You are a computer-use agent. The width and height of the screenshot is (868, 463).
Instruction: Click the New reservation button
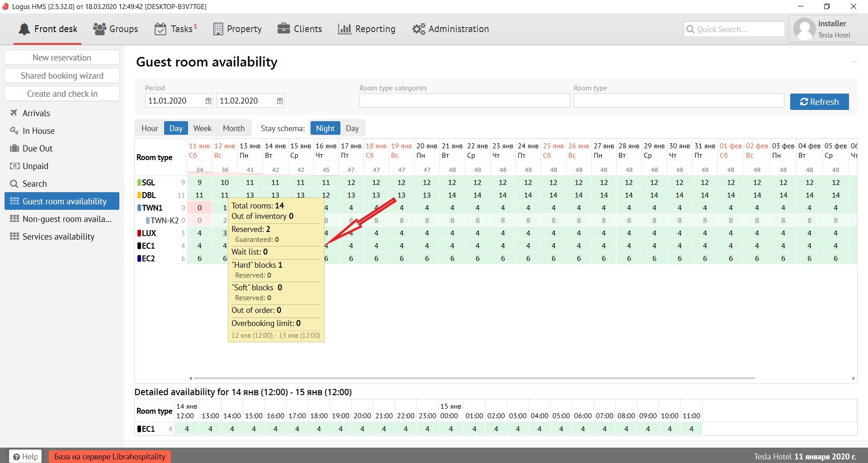62,57
